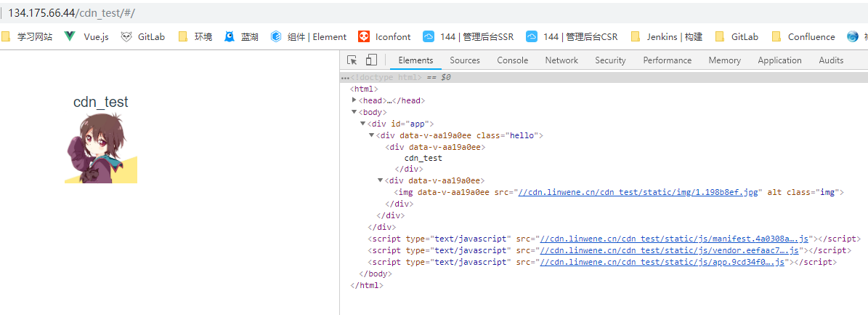The image size is (868, 315).
Task: Open the Audits tab
Action: point(831,60)
